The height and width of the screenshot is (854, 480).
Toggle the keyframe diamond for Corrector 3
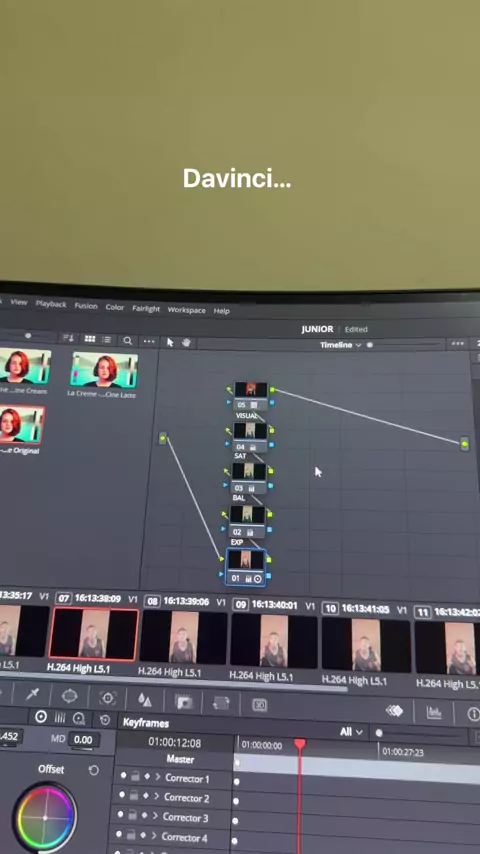tap(145, 815)
